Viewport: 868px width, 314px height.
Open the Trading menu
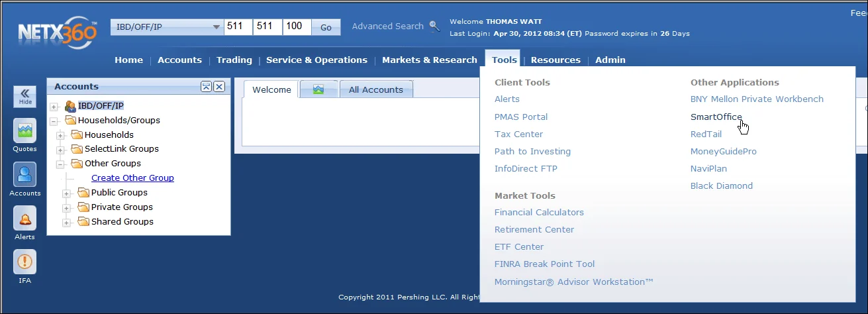[x=234, y=60]
